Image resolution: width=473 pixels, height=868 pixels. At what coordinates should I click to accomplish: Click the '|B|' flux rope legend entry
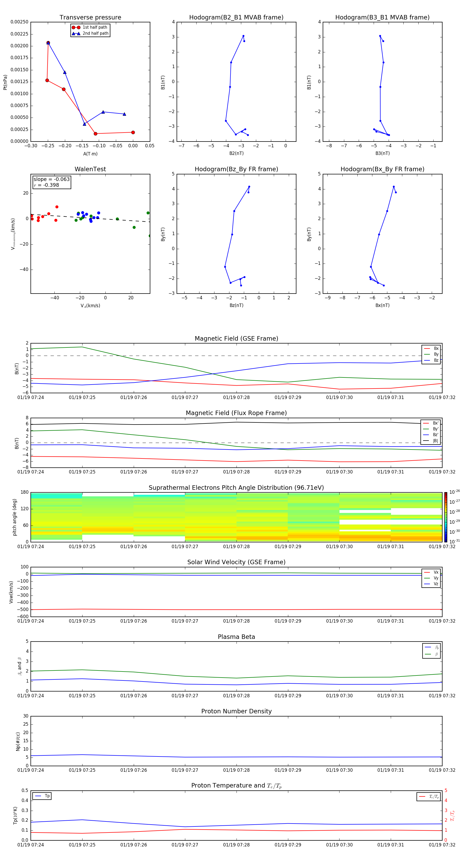[431, 441]
